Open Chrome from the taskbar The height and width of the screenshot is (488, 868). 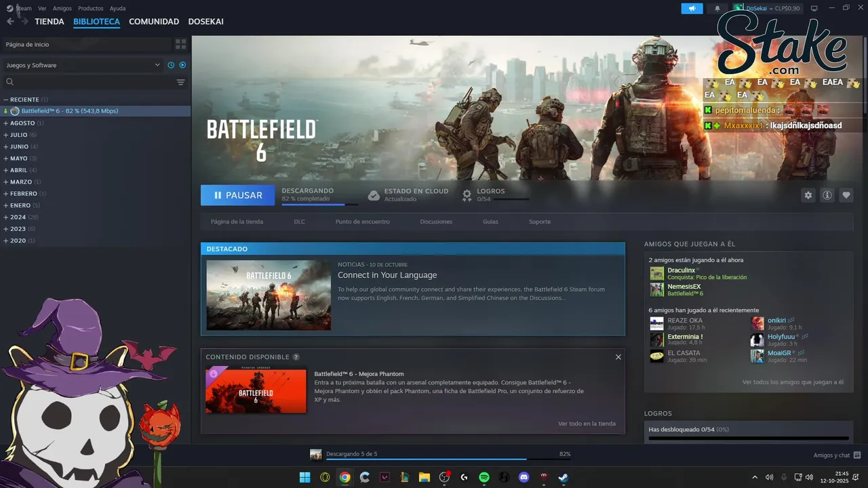coord(344,477)
